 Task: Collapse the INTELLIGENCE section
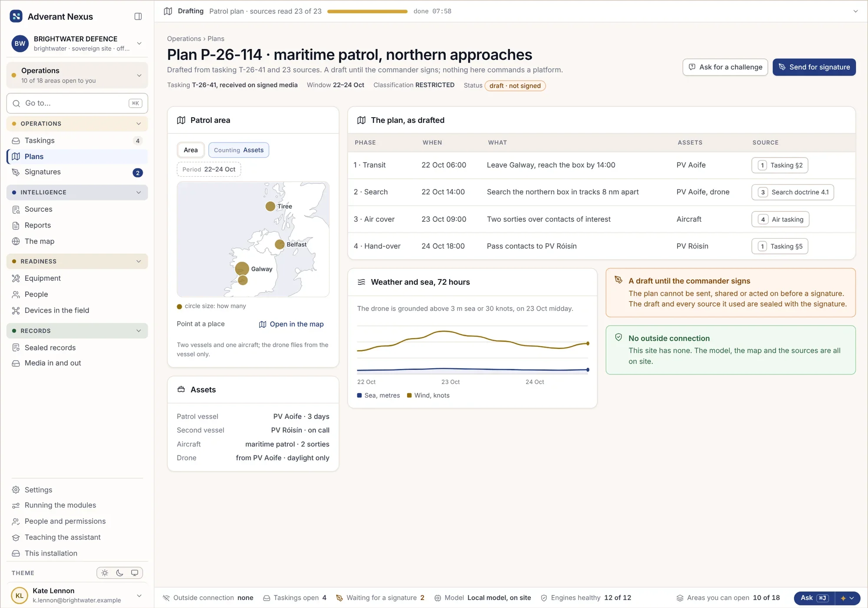point(77,192)
